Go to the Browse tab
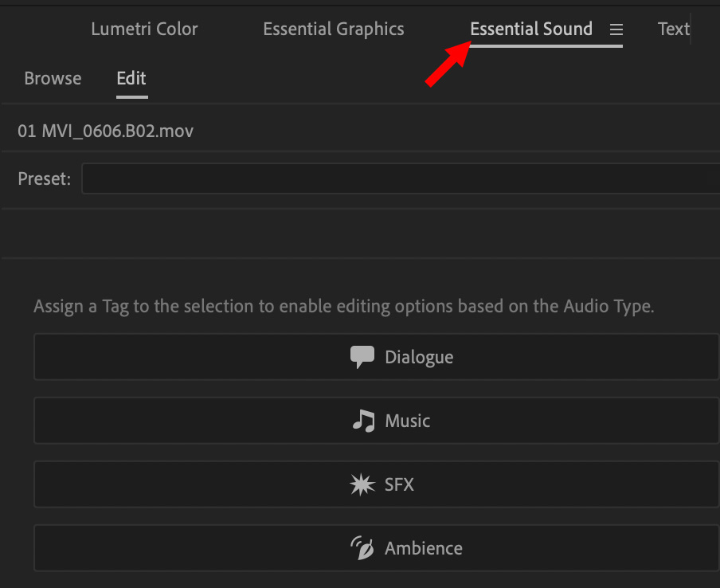This screenshot has width=720, height=588. coord(53,78)
